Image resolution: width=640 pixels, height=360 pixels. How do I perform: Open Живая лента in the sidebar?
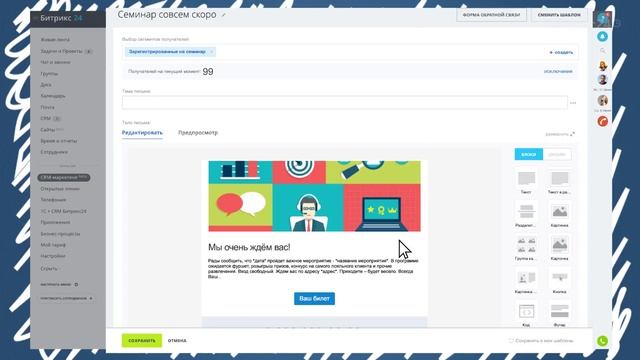(55, 40)
